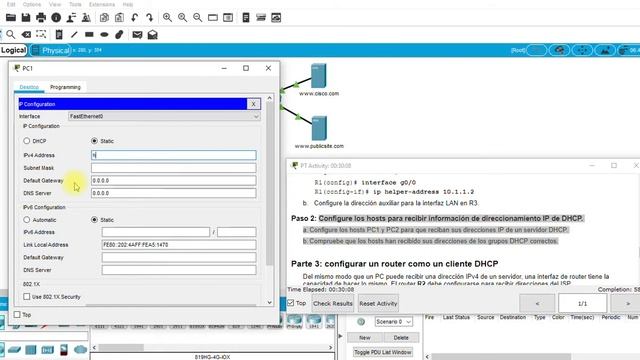The height and width of the screenshot is (360, 640).
Task: Undo the last action with toolbar arrow
Action: click(134, 18)
